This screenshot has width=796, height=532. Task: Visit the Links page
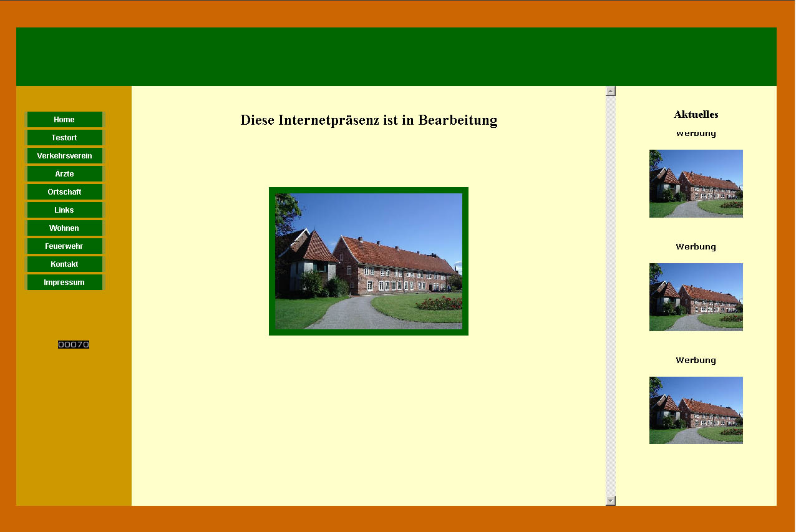click(64, 210)
